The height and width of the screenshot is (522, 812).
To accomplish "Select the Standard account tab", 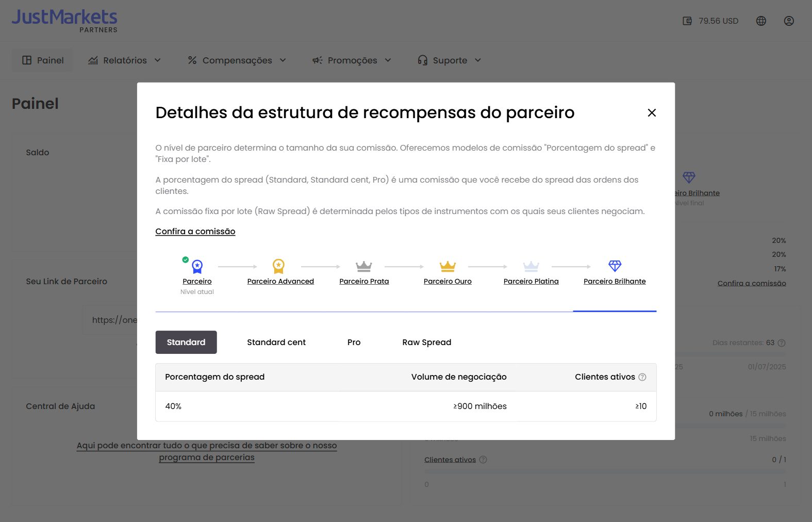I will tap(186, 342).
